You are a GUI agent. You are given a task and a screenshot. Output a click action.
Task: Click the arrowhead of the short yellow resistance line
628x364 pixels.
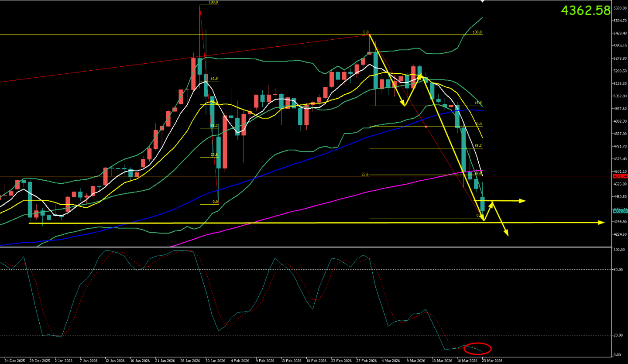click(522, 201)
